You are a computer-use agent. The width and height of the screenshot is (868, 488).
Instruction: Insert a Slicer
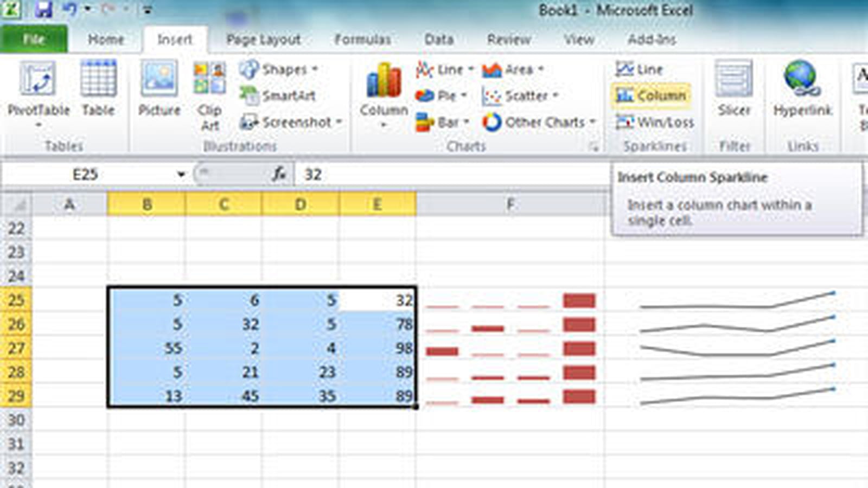pos(733,89)
